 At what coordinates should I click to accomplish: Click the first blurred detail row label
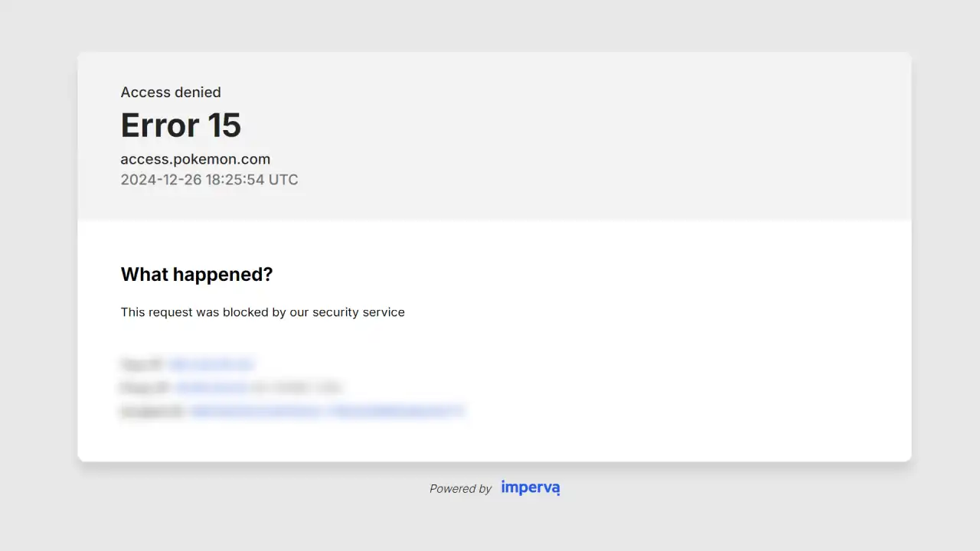142,364
